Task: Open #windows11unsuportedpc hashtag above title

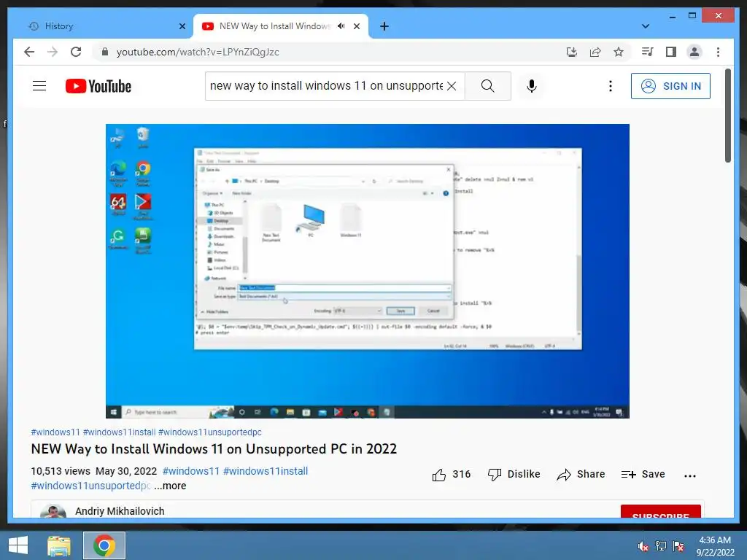Action: click(209, 432)
